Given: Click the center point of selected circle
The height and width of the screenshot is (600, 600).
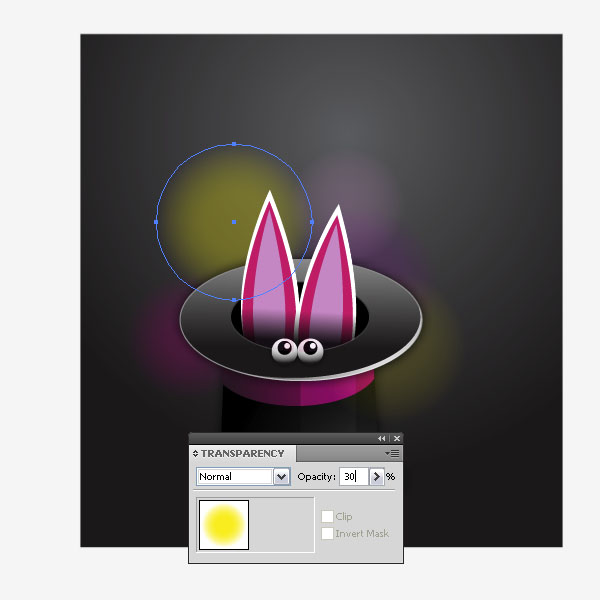Looking at the screenshot, I should tap(234, 222).
